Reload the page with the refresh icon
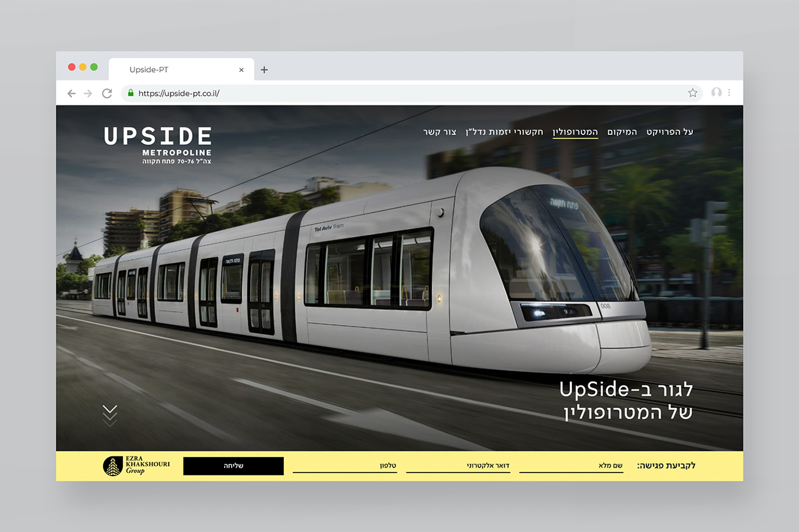The image size is (799, 532). 107,93
